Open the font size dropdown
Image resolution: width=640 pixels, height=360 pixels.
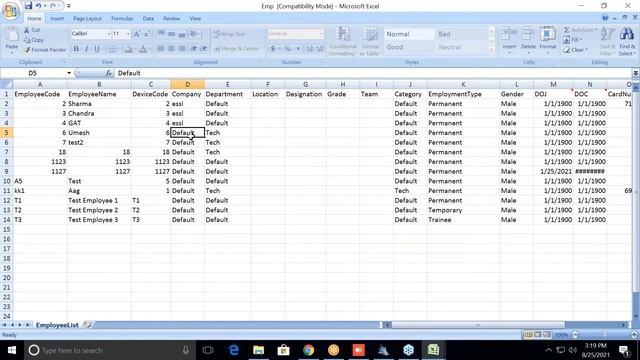(x=128, y=34)
